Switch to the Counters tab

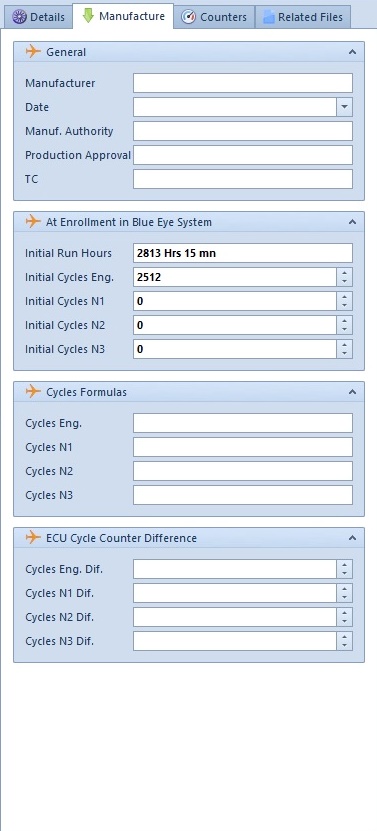215,17
